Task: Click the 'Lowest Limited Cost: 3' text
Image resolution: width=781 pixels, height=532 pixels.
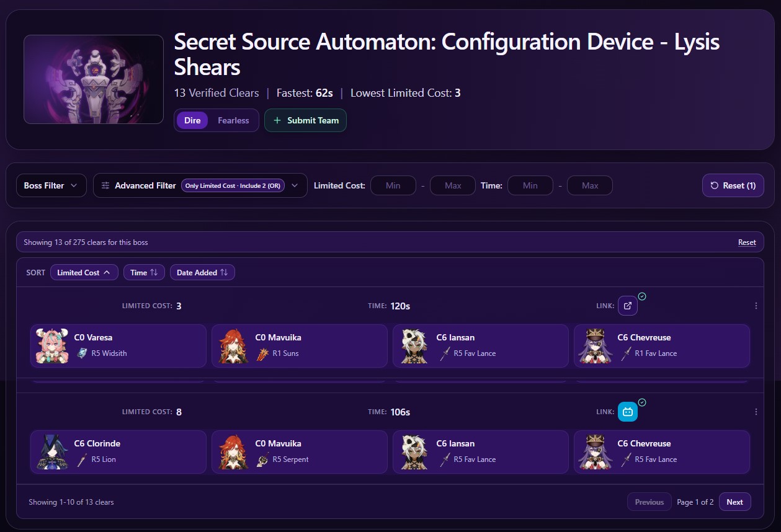Action: 406,93
